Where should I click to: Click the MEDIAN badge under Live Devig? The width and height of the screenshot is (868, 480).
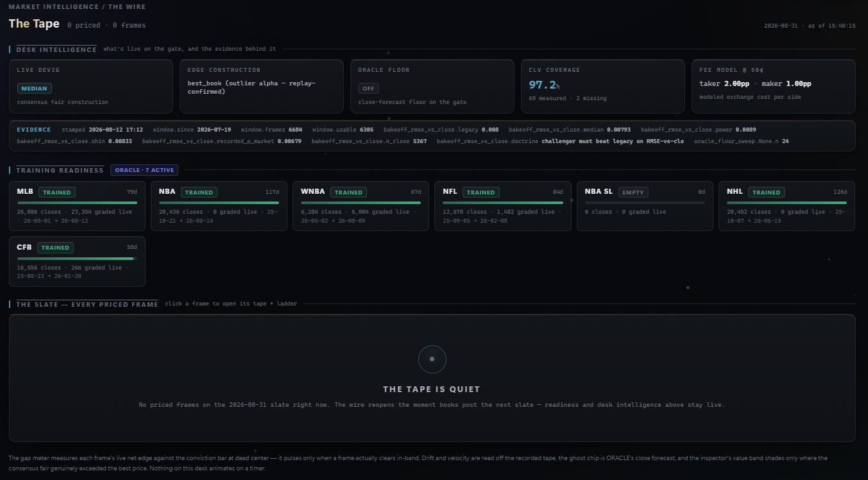click(x=35, y=89)
